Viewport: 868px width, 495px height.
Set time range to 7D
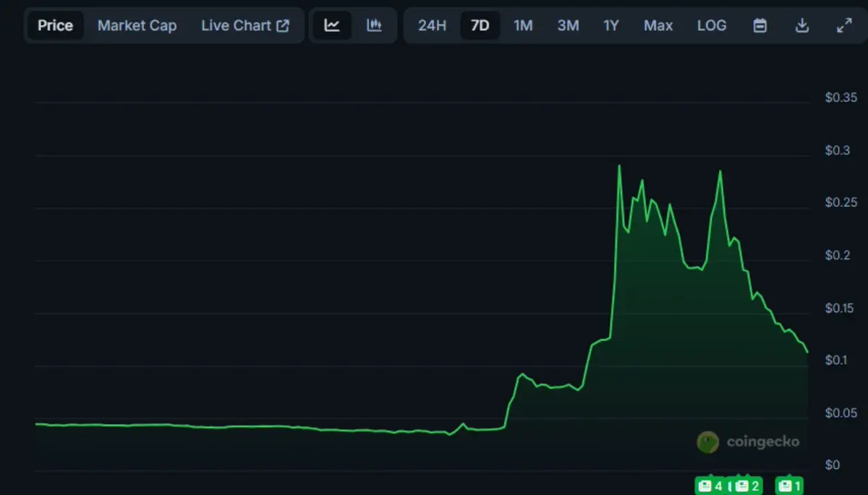click(x=480, y=25)
